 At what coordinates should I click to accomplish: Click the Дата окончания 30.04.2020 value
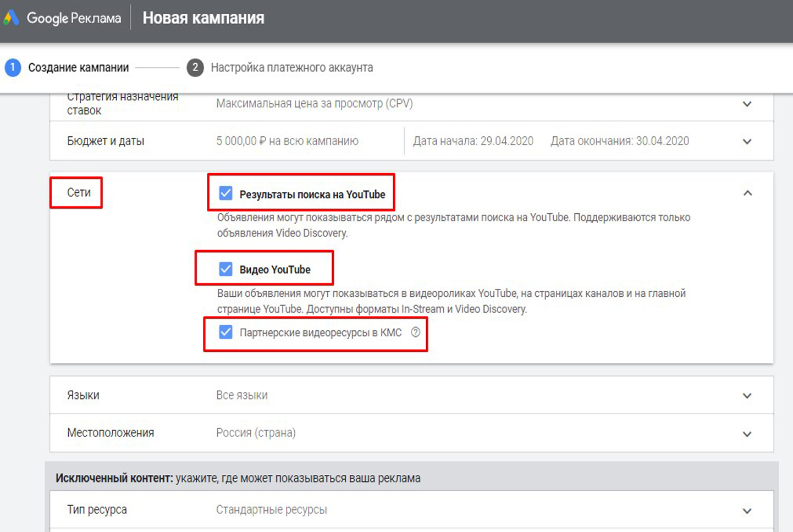[619, 141]
